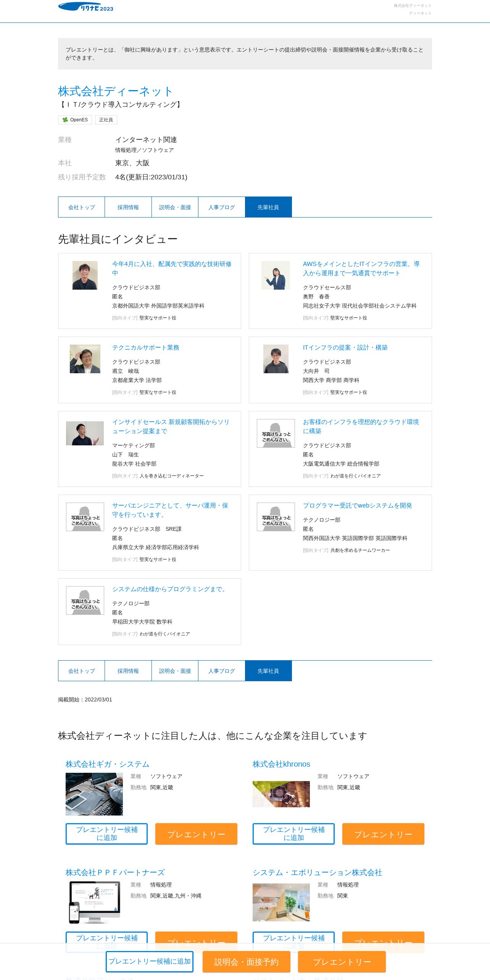Open the インサイドセールス interview link

click(x=171, y=426)
